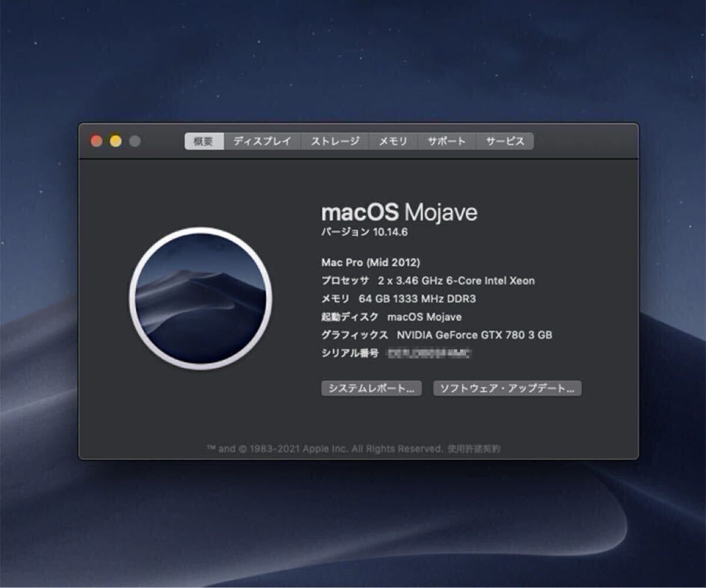Show the メモリ tab
The height and width of the screenshot is (588, 706).
tap(393, 141)
